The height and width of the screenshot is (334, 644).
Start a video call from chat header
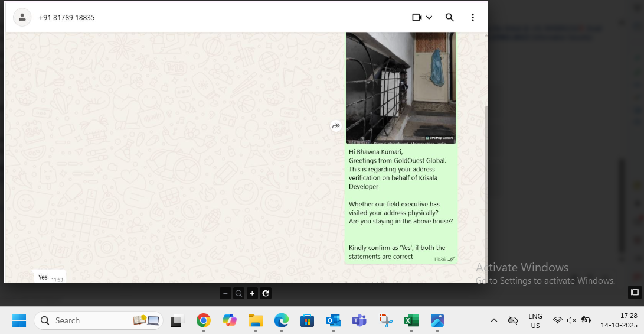point(417,18)
